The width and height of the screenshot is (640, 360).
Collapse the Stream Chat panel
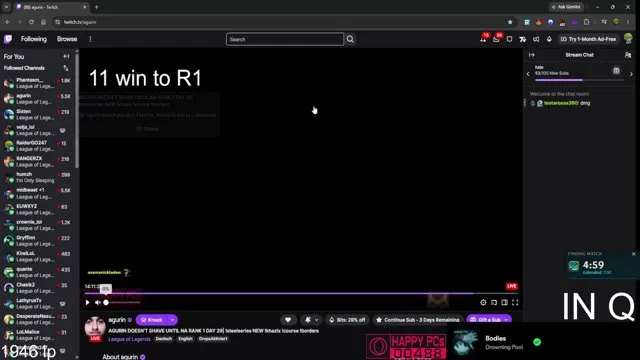click(531, 55)
